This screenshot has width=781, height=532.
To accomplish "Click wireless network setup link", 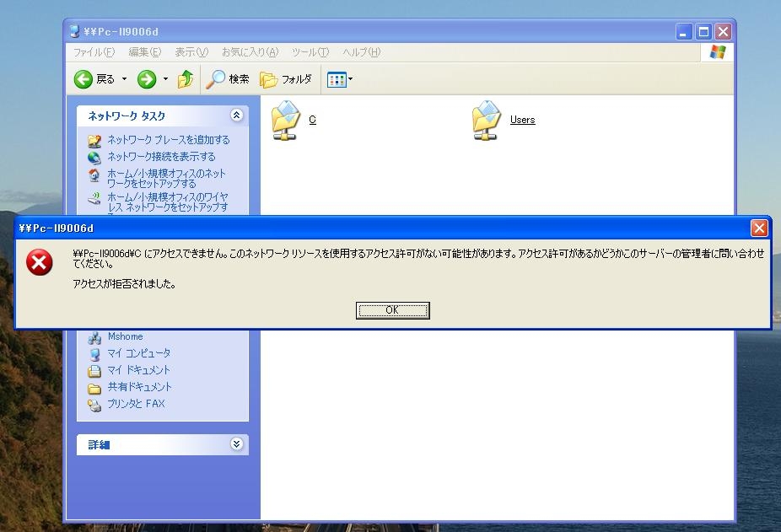I will pos(168,202).
